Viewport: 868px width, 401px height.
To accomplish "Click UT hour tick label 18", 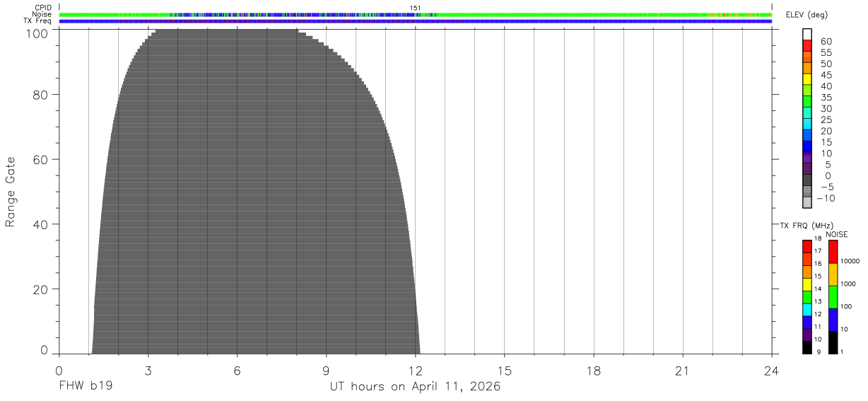I will pyautogui.click(x=594, y=371).
